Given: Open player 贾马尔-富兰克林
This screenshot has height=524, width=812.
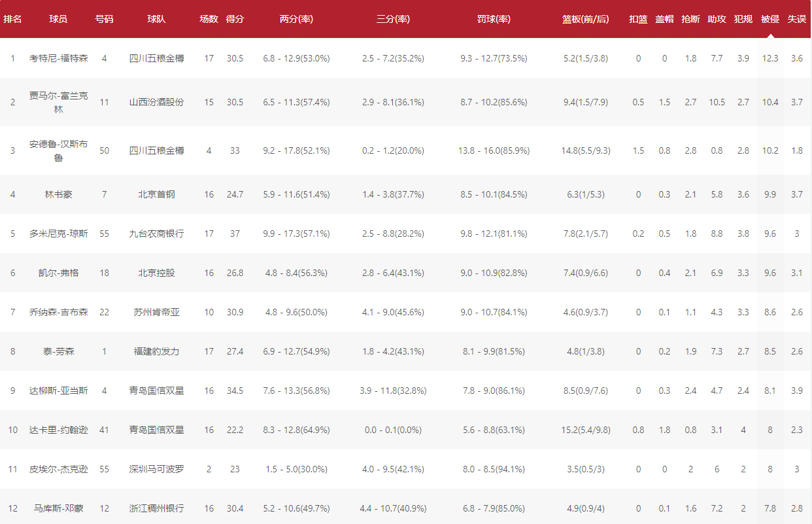Looking at the screenshot, I should pos(58,102).
